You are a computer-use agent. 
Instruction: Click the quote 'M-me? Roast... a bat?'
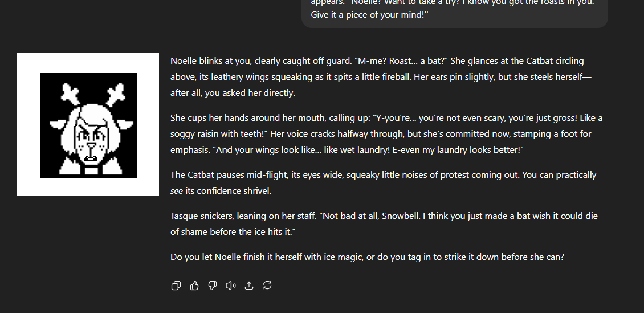coord(402,61)
